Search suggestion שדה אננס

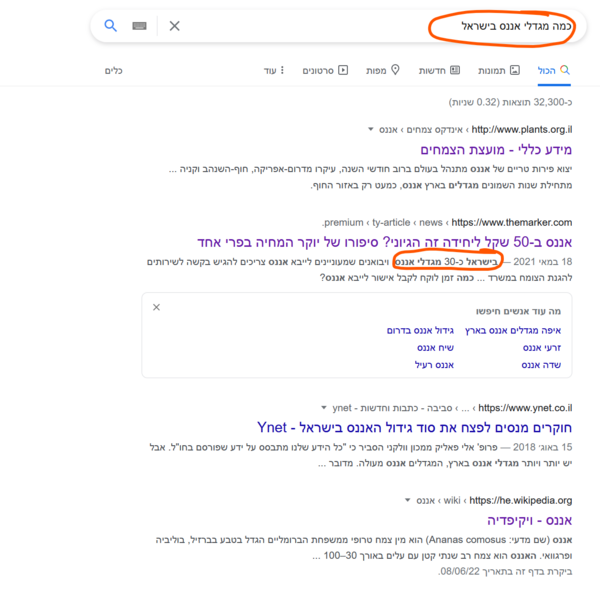click(541, 365)
